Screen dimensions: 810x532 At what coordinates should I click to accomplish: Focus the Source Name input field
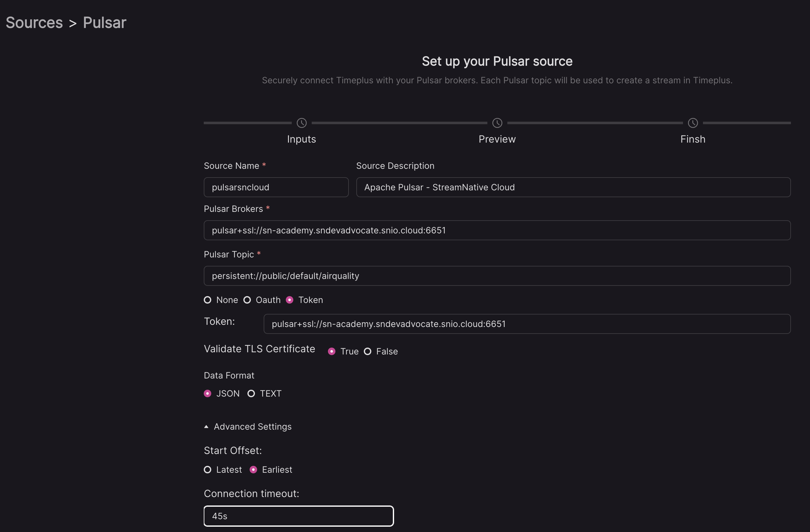[x=276, y=187]
